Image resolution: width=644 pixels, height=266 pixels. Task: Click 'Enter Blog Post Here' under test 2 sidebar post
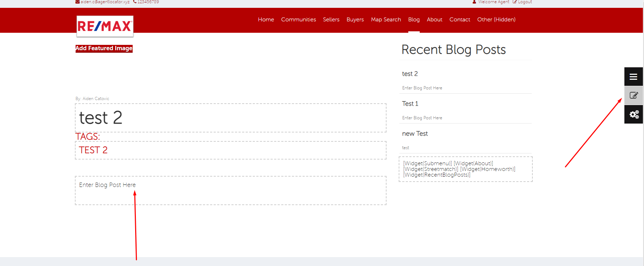point(422,88)
